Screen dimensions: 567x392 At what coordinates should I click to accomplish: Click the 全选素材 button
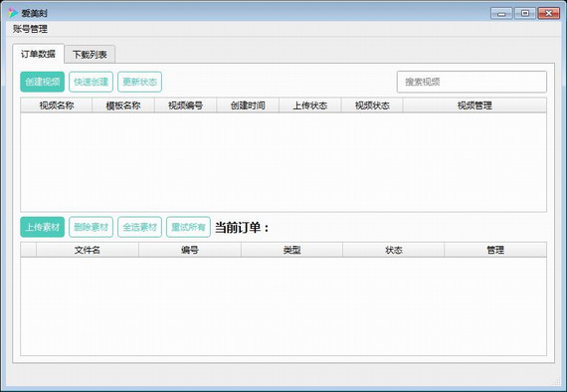[139, 227]
